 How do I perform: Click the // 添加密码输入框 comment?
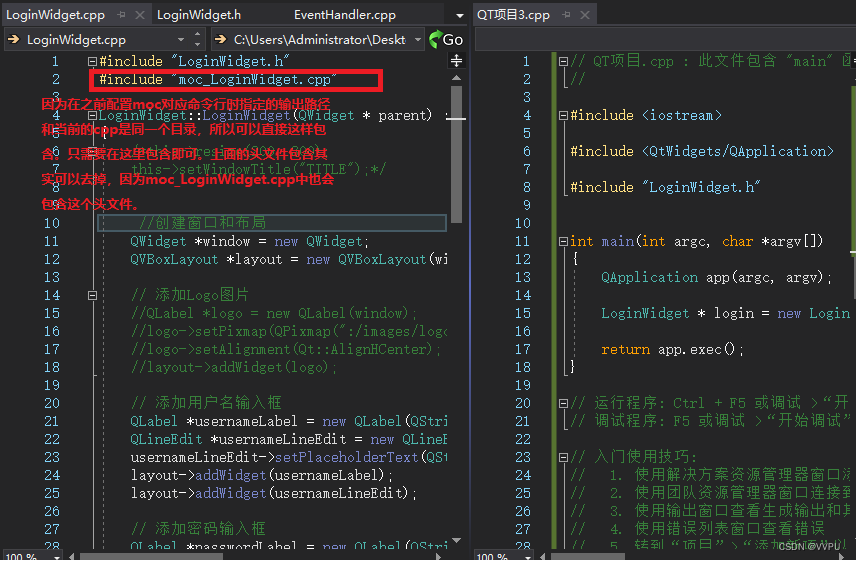click(x=198, y=529)
